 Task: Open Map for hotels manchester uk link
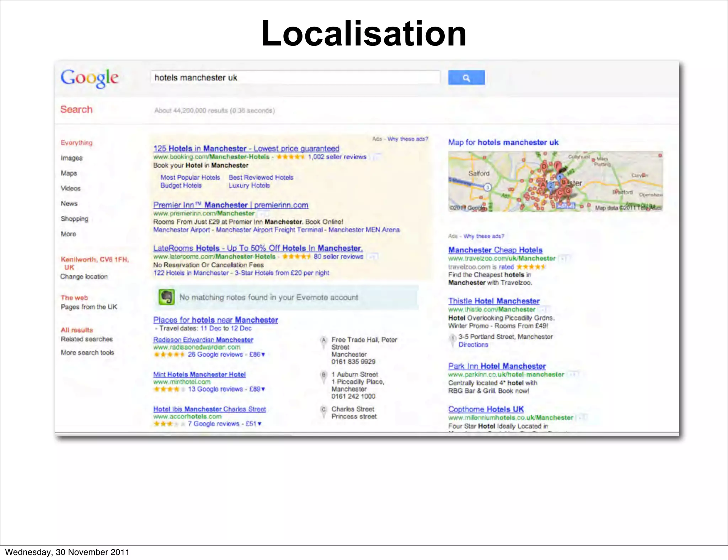click(x=503, y=142)
